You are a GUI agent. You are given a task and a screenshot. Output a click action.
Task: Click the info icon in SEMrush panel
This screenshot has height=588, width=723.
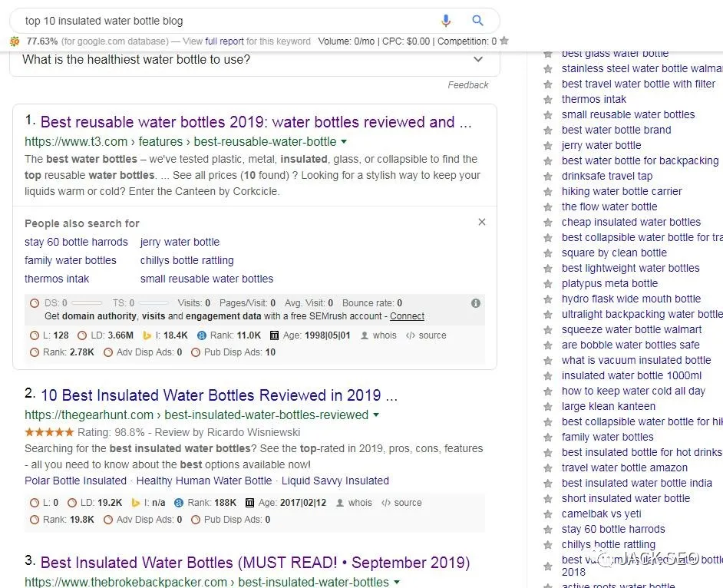pos(476,303)
